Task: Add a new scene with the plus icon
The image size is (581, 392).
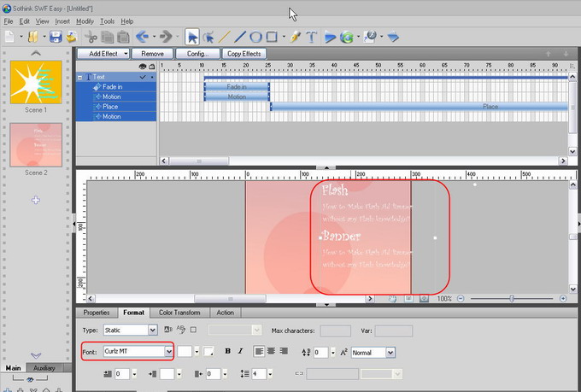Action: pos(36,200)
